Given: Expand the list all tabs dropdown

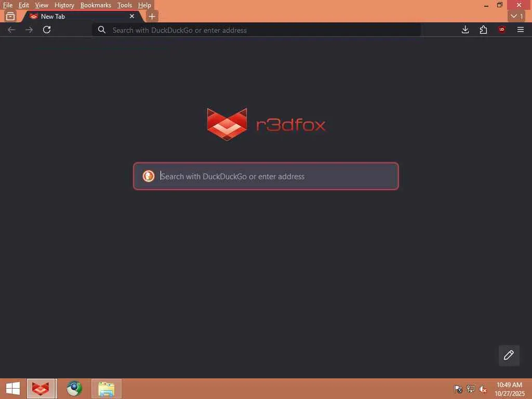Looking at the screenshot, I should point(516,16).
